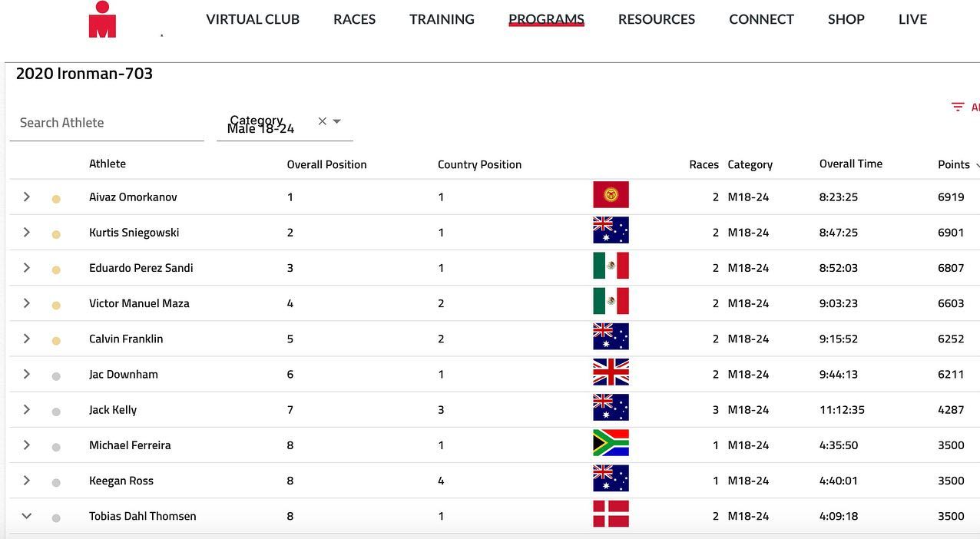Clear the Male 18-24 category selection
The image size is (980, 539).
tap(323, 121)
